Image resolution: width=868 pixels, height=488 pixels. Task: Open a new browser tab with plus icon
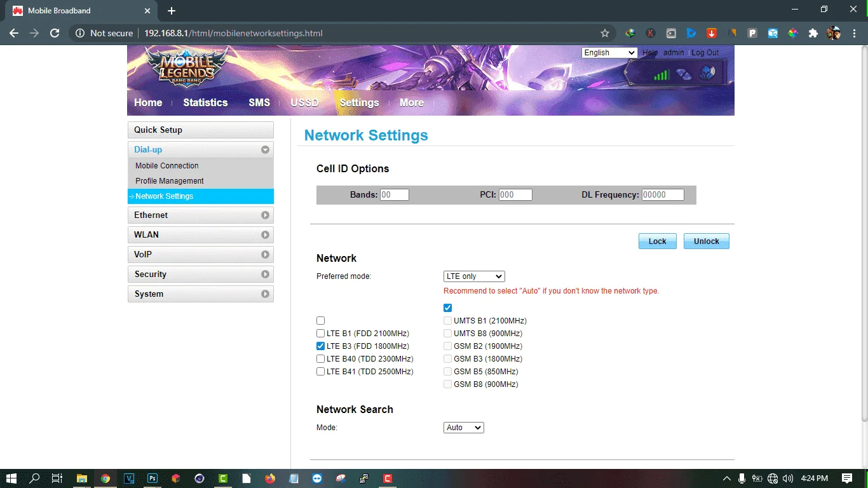[172, 11]
